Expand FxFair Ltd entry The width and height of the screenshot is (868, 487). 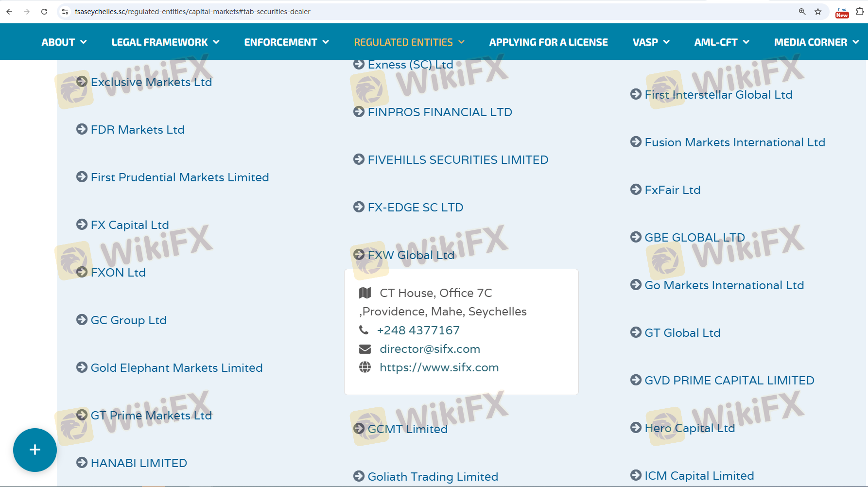pyautogui.click(x=665, y=190)
